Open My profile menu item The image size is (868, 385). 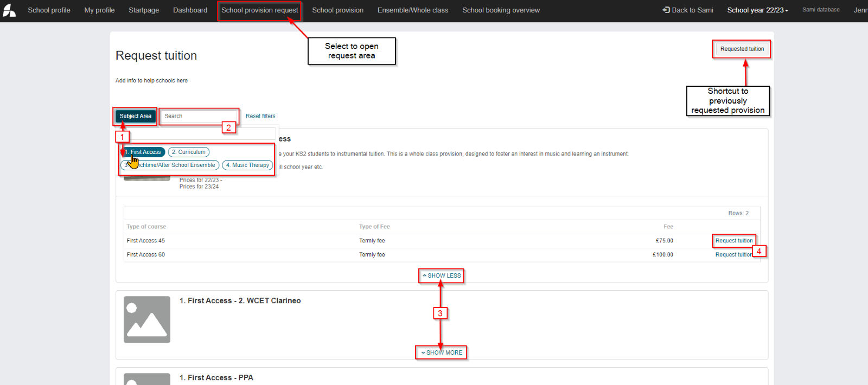99,10
